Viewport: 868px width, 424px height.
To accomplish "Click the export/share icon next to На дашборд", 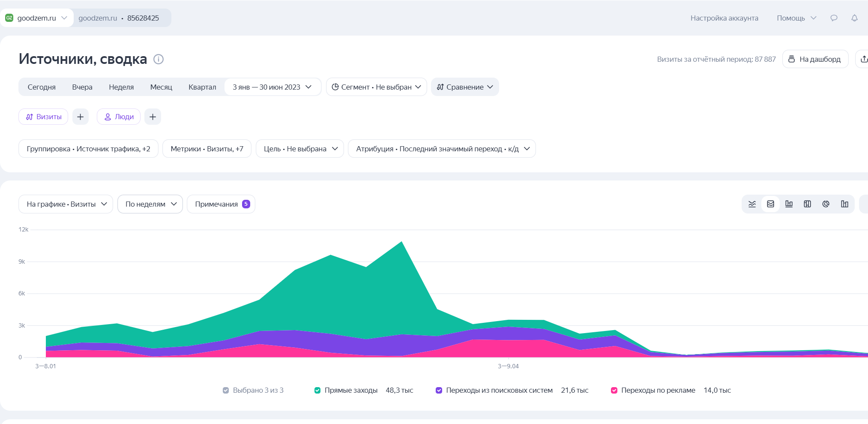I will coord(863,59).
